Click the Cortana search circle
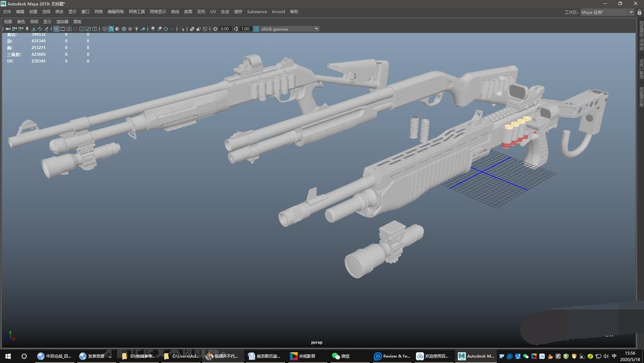Image resolution: width=644 pixels, height=363 pixels. pos(24,356)
